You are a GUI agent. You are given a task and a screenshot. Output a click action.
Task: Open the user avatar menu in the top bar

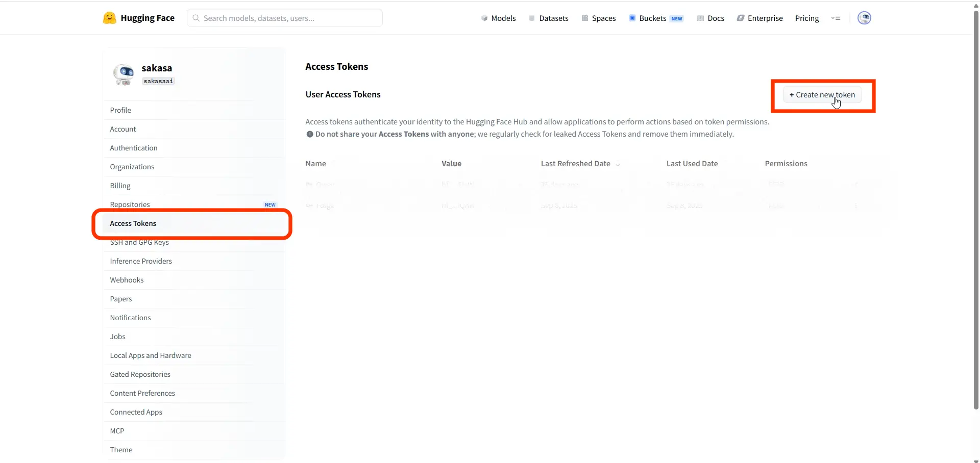(x=864, y=18)
